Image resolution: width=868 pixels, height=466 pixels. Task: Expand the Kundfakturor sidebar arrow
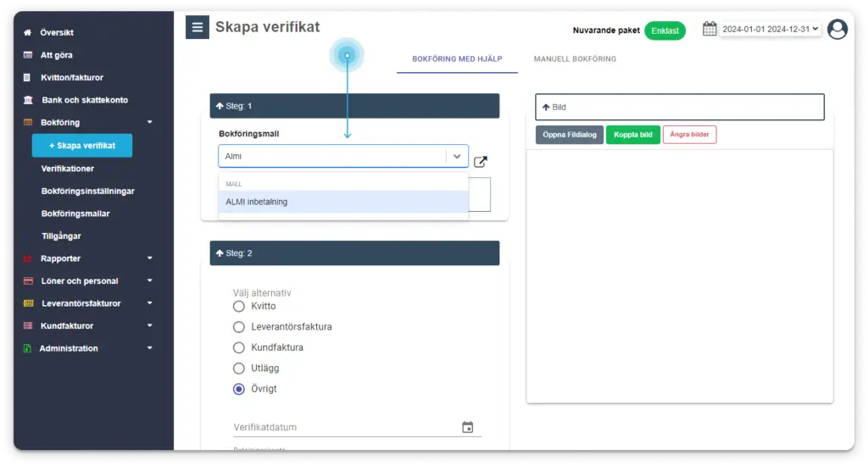149,326
